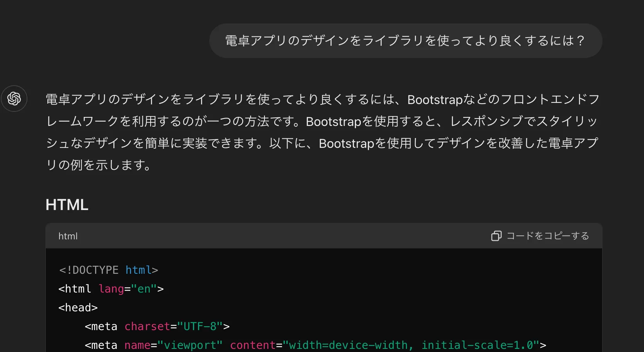This screenshot has height=352, width=644.
Task: Click the meta charset="UTF-8" line
Action: [157, 326]
